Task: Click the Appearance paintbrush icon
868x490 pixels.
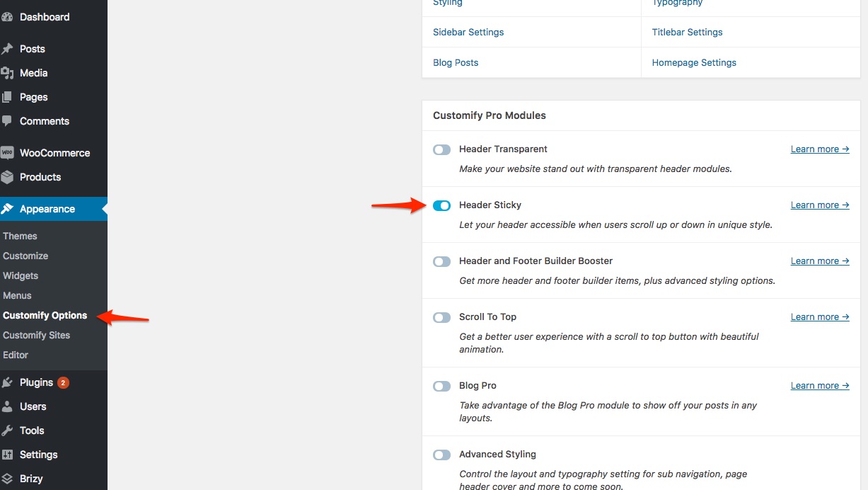Action: (7, 209)
